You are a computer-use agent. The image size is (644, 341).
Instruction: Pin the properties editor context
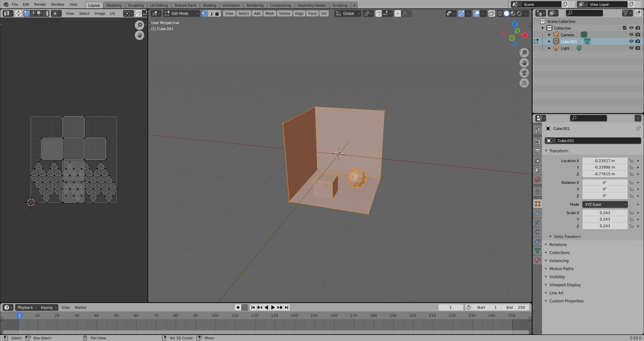pyautogui.click(x=638, y=129)
